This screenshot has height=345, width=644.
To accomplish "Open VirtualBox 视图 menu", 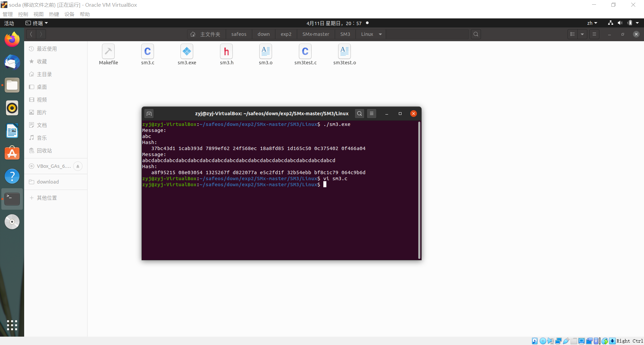I will click(39, 14).
